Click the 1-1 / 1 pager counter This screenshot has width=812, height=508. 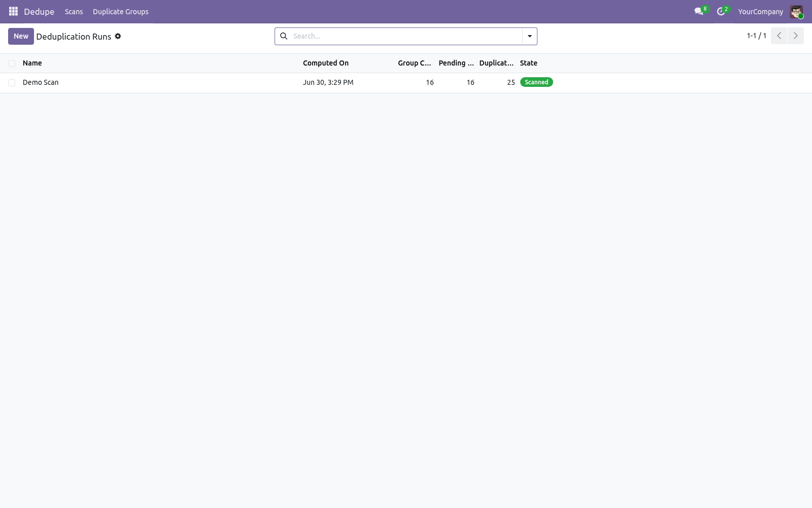(x=756, y=36)
